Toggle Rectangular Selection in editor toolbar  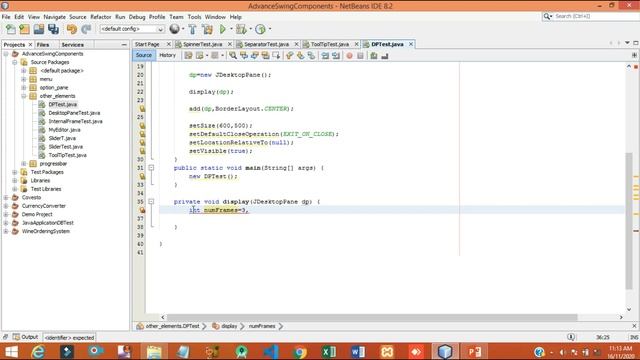point(276,56)
